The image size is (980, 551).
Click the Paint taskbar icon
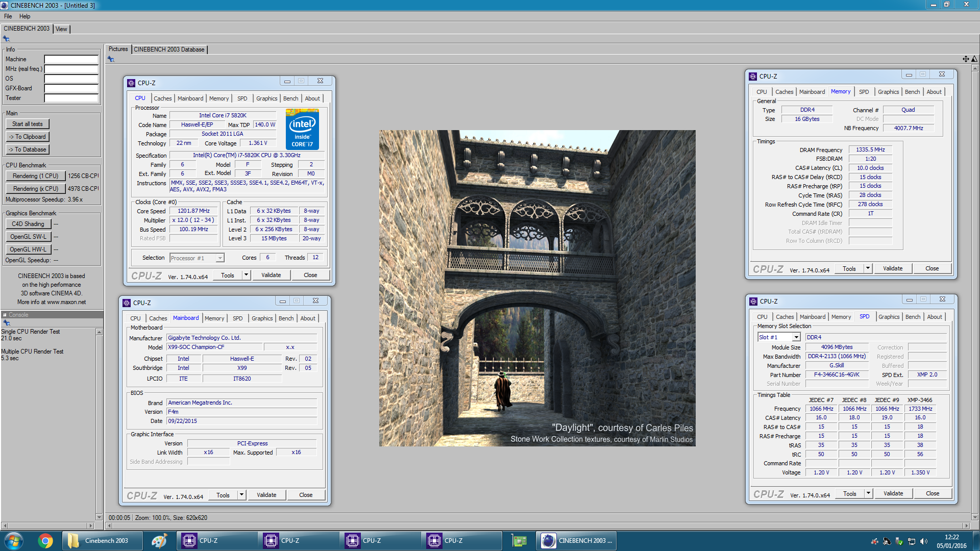click(159, 541)
